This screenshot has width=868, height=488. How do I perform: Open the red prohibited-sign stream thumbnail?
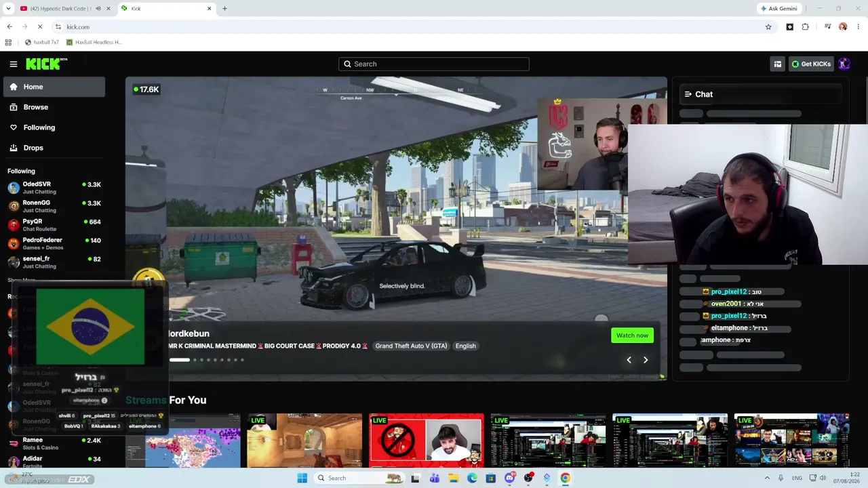(x=427, y=441)
